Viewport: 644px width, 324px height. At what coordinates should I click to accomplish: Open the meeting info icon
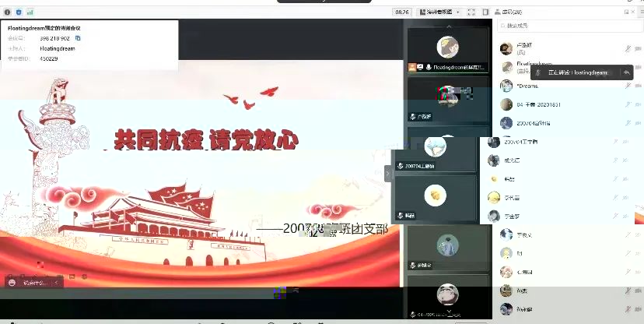click(8, 12)
